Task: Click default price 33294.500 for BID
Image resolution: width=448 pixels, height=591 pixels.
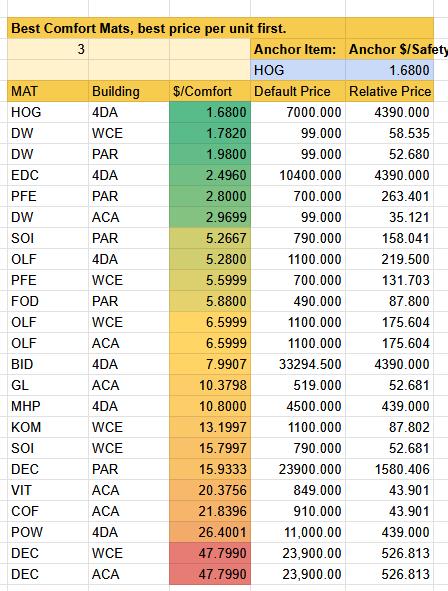Action: 298,364
